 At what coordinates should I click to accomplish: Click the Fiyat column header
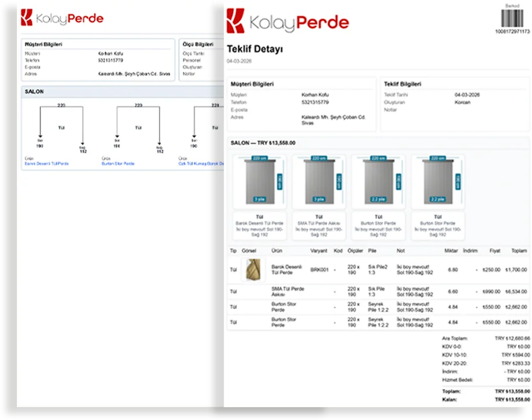click(x=495, y=250)
